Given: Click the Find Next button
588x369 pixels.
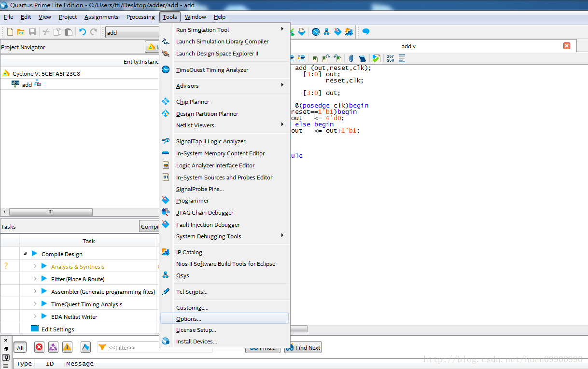Looking at the screenshot, I should (303, 347).
